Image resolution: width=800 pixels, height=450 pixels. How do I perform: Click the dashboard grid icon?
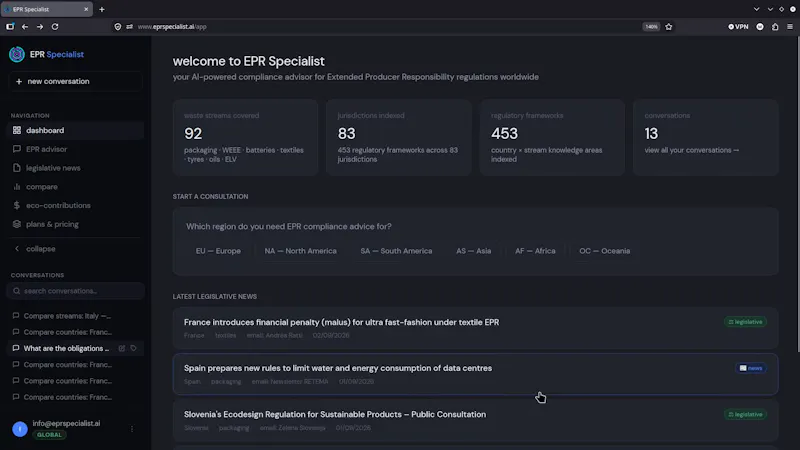coord(17,131)
